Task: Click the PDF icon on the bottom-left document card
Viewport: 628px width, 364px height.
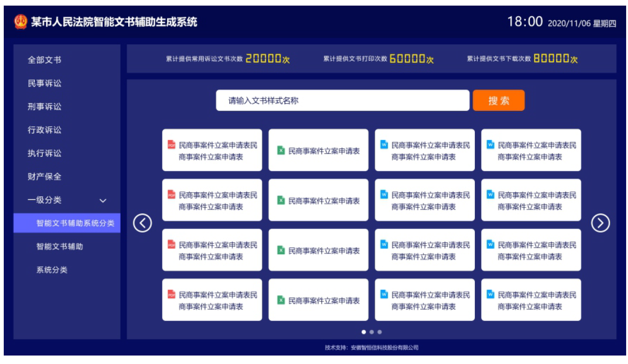Action: point(170,294)
